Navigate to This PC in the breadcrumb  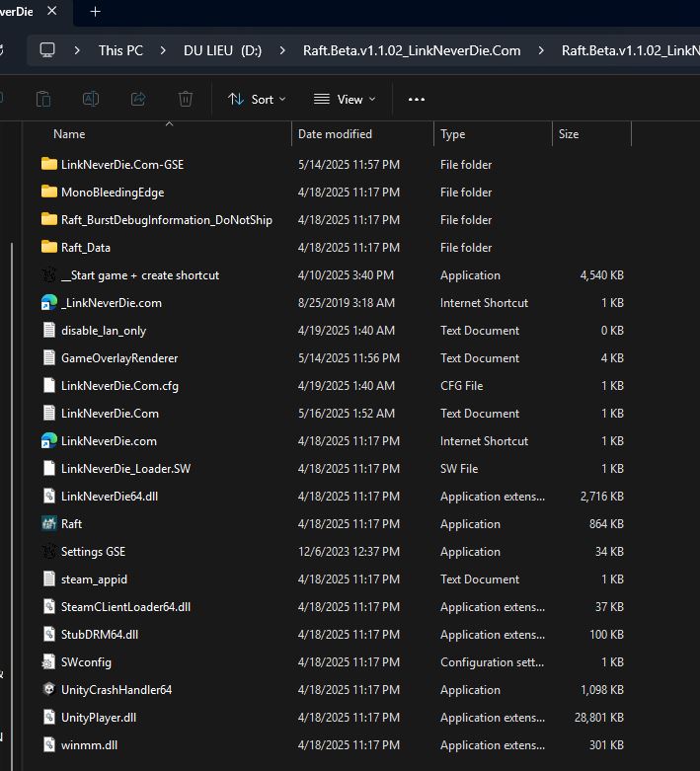[120, 50]
